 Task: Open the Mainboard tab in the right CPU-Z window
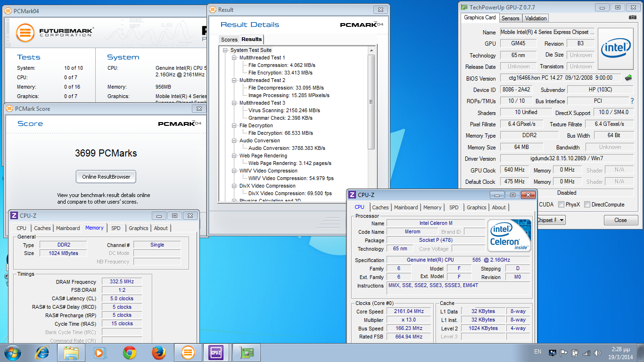pos(406,207)
